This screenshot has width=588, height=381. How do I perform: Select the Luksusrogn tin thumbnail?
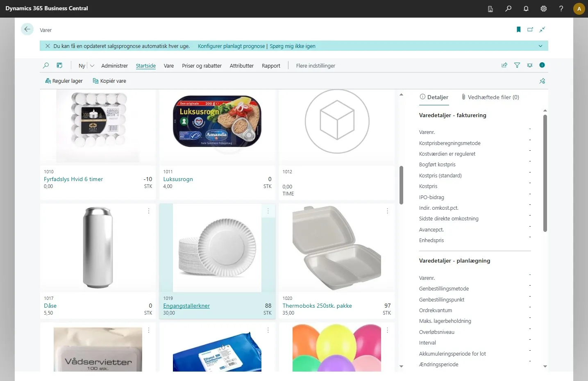[217, 122]
